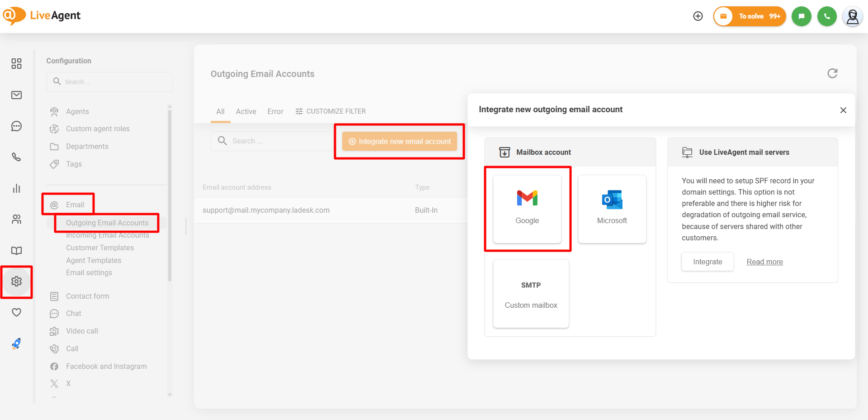Click the Read more link

764,262
